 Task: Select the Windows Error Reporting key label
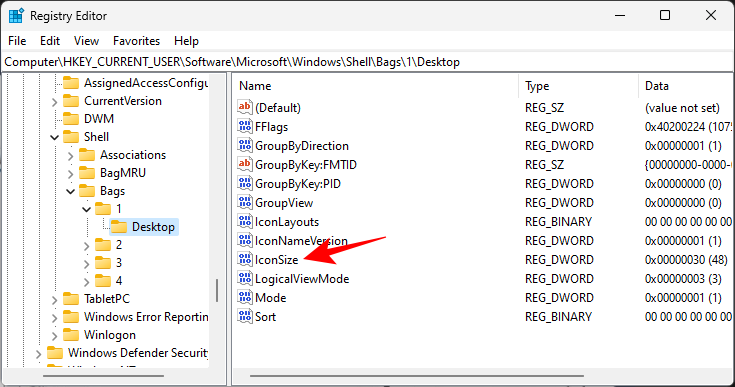[x=146, y=317]
